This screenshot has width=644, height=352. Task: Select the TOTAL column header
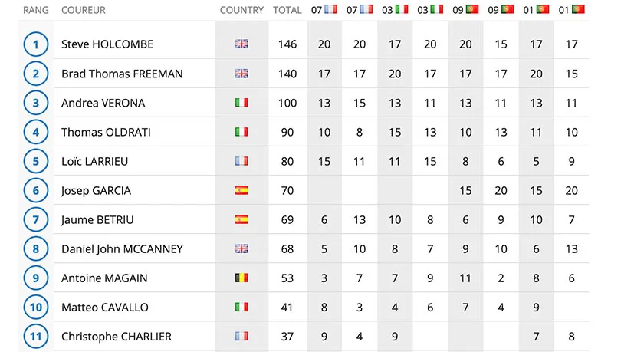tap(287, 10)
